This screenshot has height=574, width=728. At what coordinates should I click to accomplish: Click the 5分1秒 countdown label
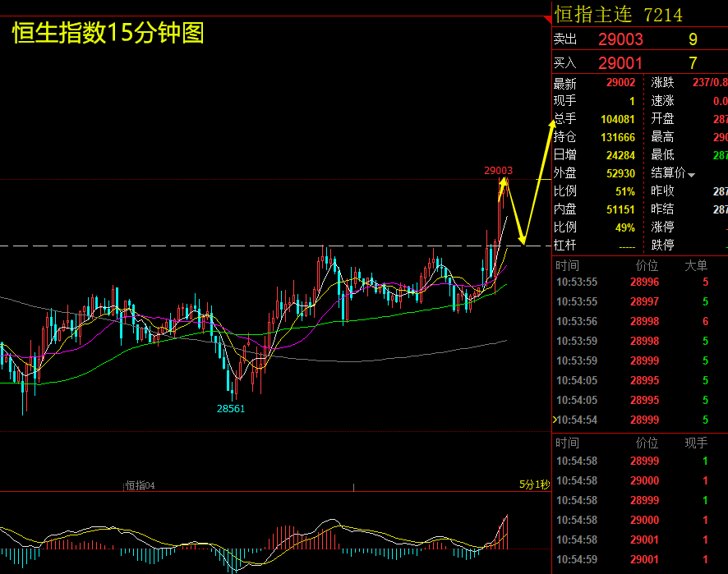(x=534, y=485)
